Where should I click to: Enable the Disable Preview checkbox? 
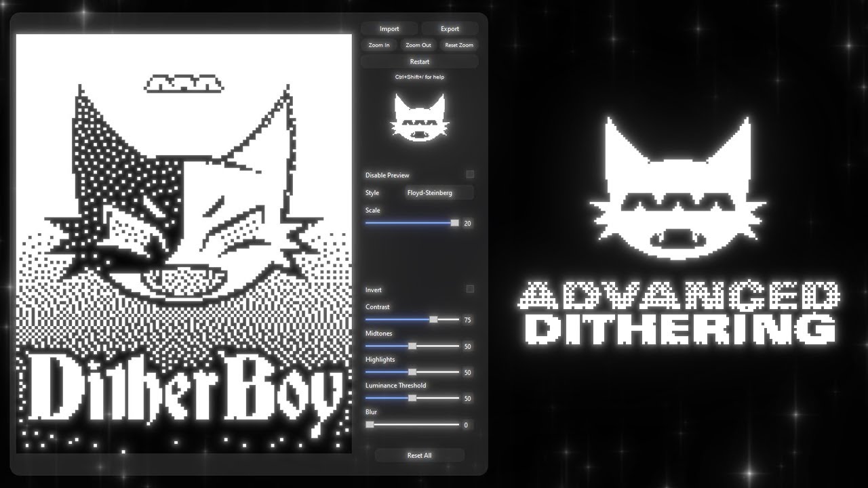point(470,175)
